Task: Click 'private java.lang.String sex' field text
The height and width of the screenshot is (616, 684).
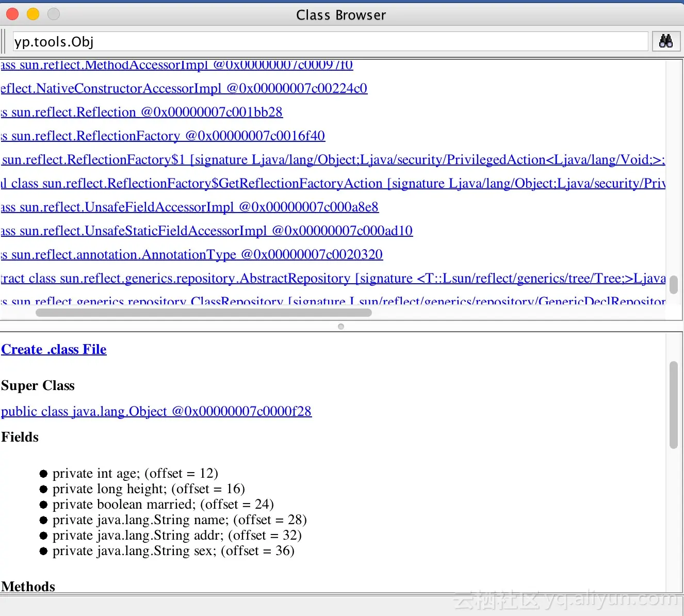Action: coord(174,550)
